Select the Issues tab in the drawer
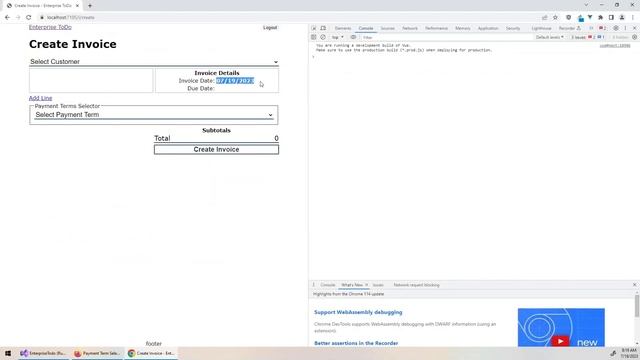The width and height of the screenshot is (640, 360). [378, 285]
